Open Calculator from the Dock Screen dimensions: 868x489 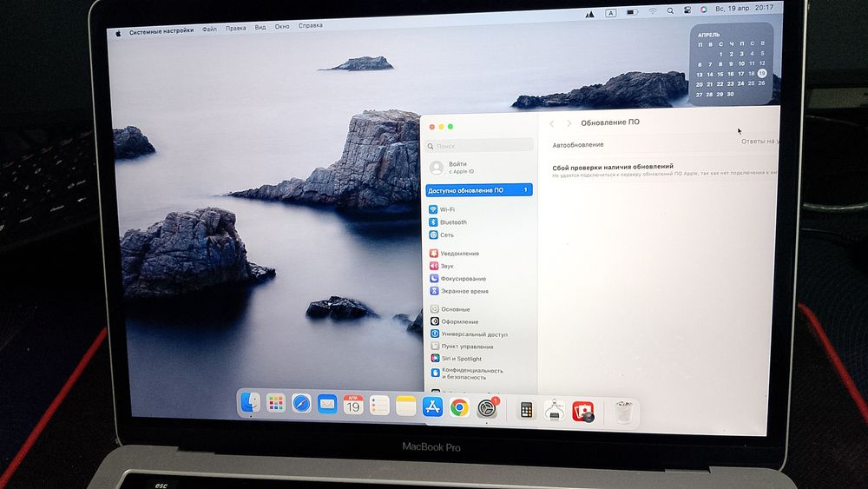point(526,410)
